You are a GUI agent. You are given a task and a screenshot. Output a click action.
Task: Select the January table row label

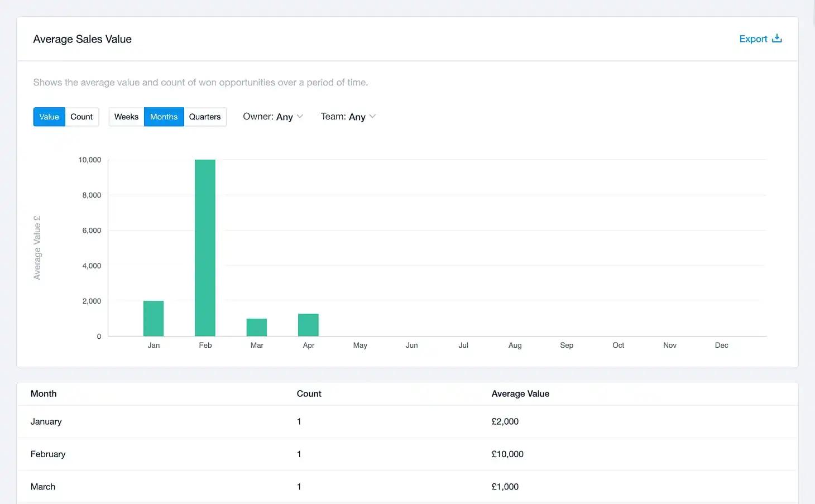click(46, 421)
